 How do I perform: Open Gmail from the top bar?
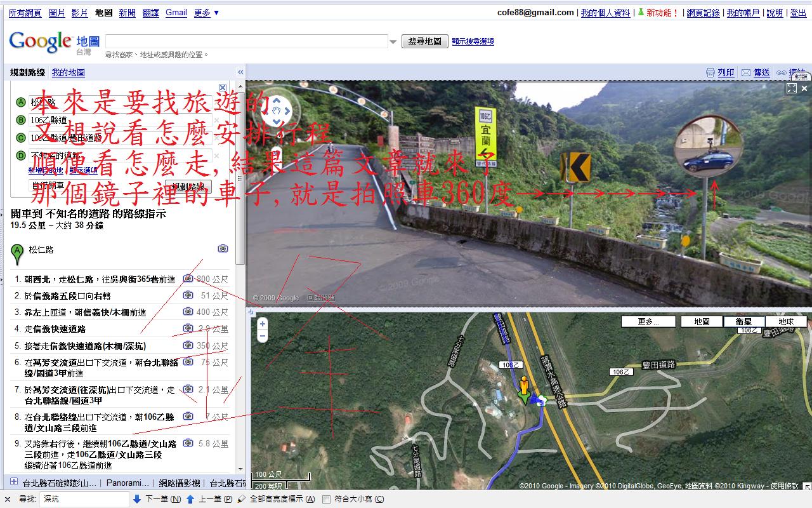[176, 13]
